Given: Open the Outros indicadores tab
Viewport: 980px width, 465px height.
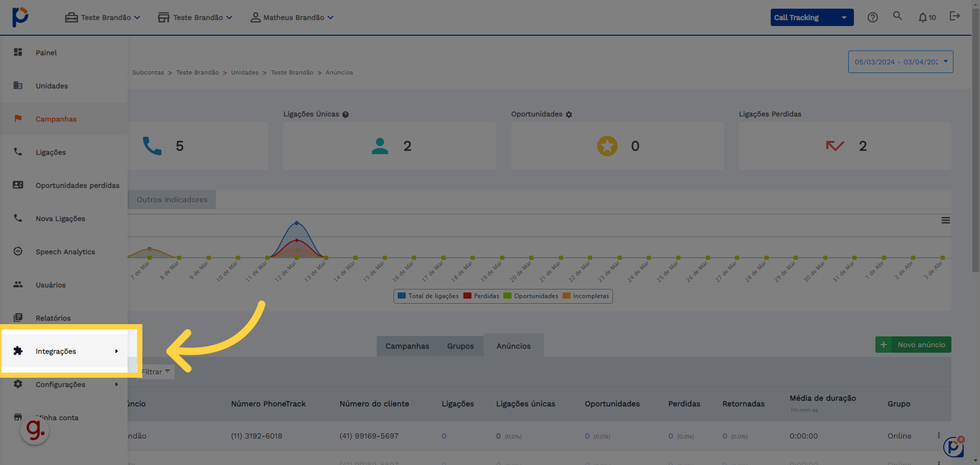Looking at the screenshot, I should coord(172,200).
